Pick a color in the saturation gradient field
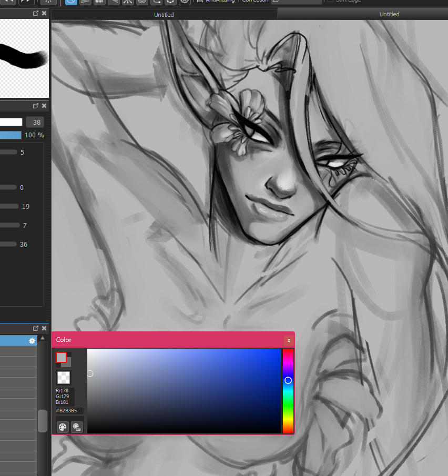The image size is (448, 476). [x=184, y=391]
